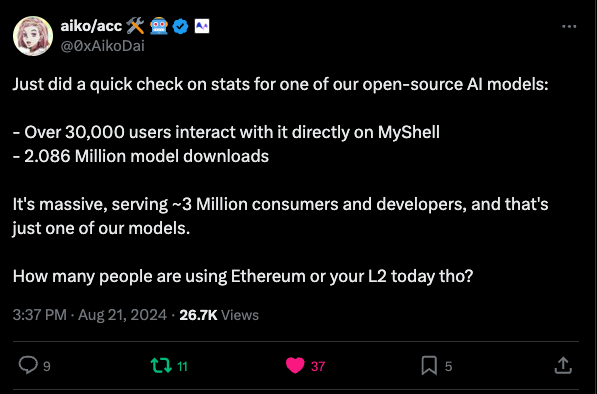View the 26.7K Views analytics
The height and width of the screenshot is (394, 597).
coord(219,315)
